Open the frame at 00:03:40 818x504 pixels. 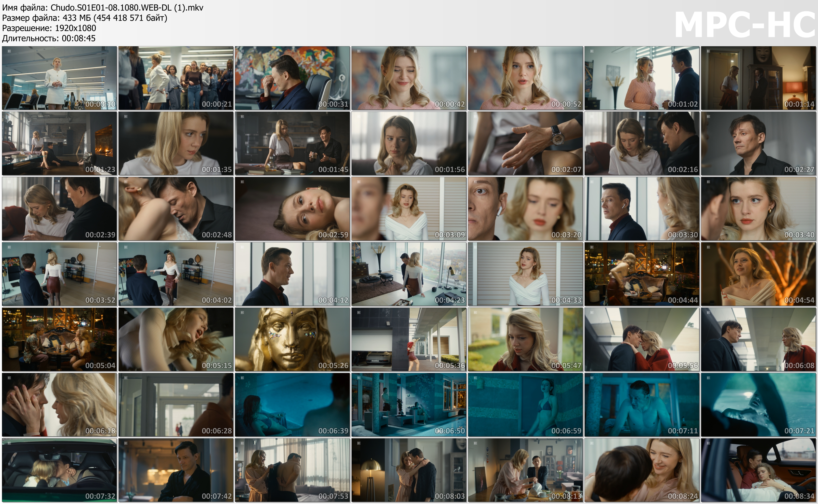point(758,209)
